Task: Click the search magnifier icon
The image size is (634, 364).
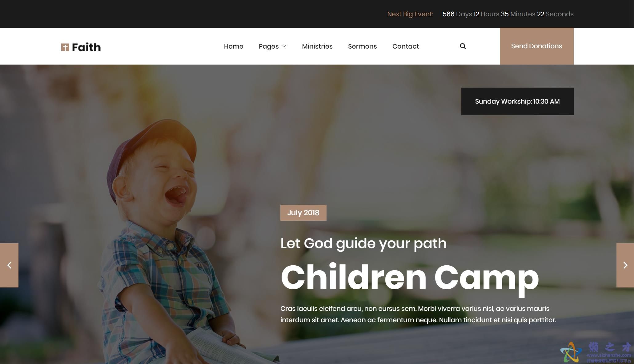Action: (463, 46)
